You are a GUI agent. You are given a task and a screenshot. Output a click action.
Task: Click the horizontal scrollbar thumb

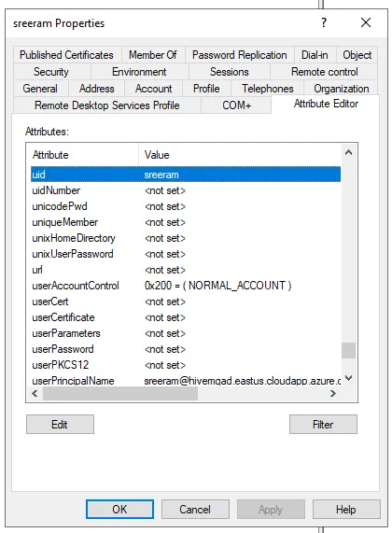(x=120, y=394)
